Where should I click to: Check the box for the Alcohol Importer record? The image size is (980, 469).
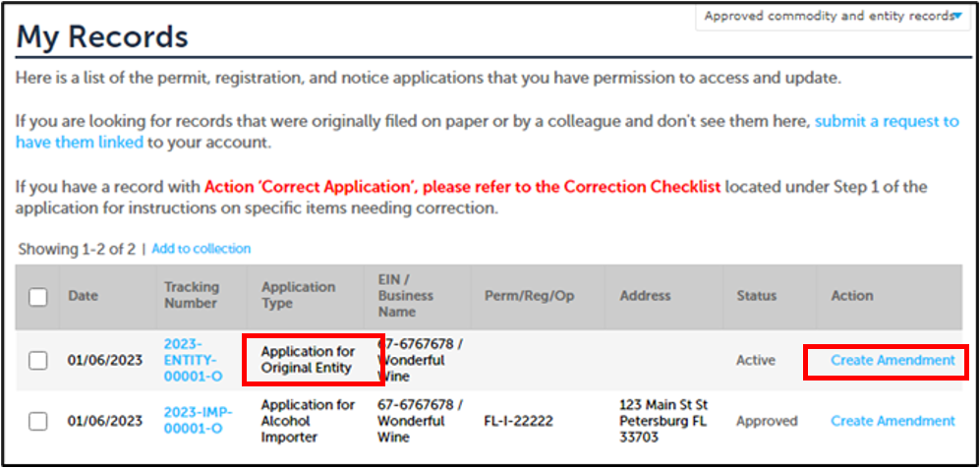click(37, 421)
